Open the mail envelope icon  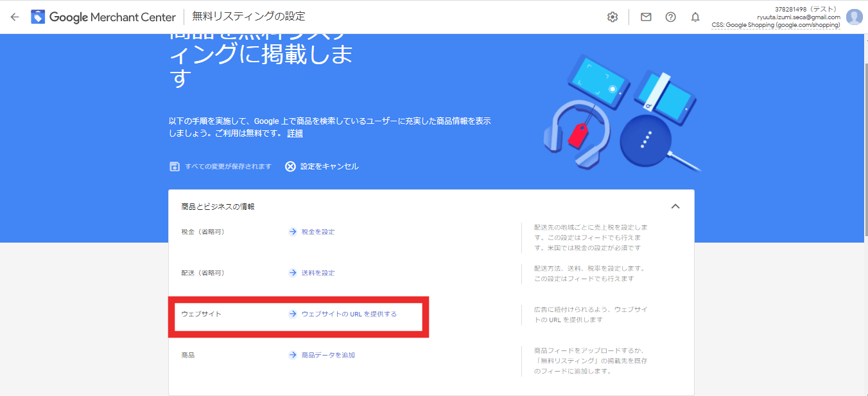(x=646, y=17)
